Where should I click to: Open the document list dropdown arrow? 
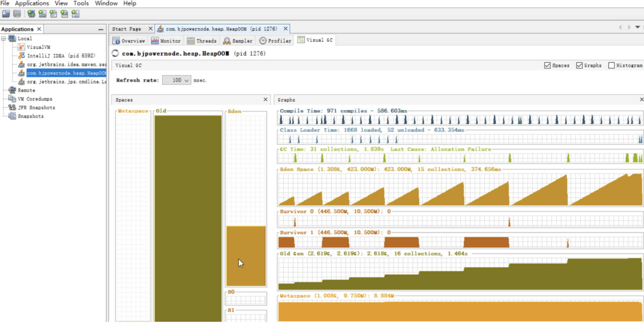point(638,27)
